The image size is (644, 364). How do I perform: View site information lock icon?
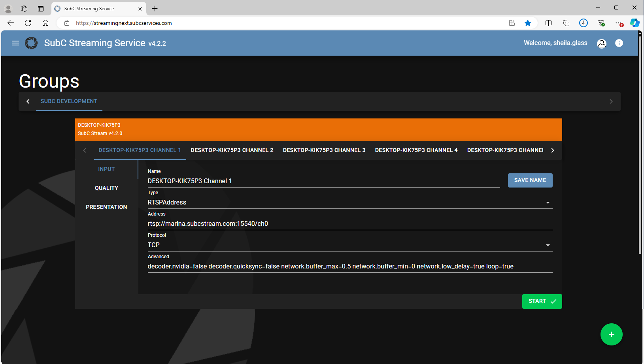click(67, 23)
